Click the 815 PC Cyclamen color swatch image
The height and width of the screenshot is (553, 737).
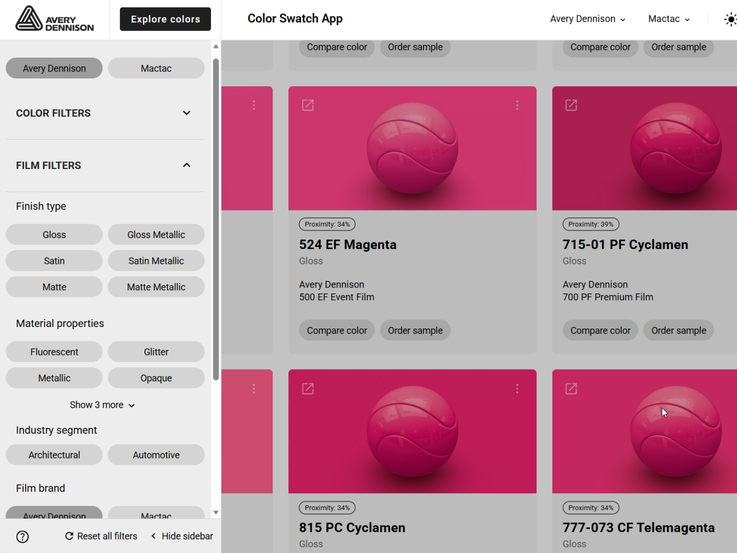(412, 431)
